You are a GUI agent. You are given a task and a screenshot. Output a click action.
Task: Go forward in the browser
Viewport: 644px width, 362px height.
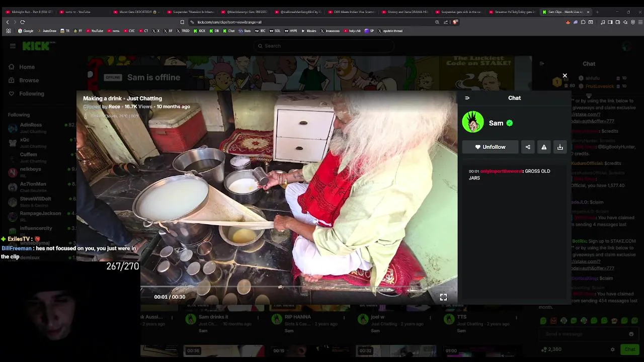(15, 22)
